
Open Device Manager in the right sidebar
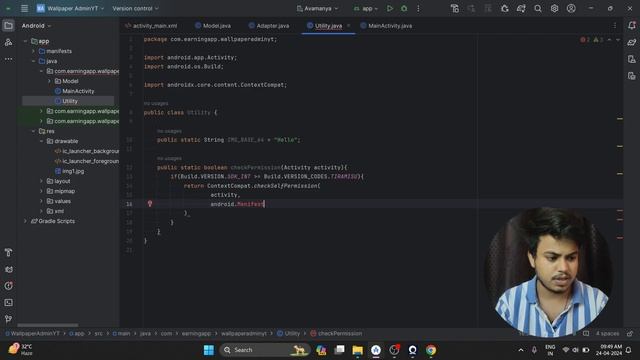tap(631, 59)
